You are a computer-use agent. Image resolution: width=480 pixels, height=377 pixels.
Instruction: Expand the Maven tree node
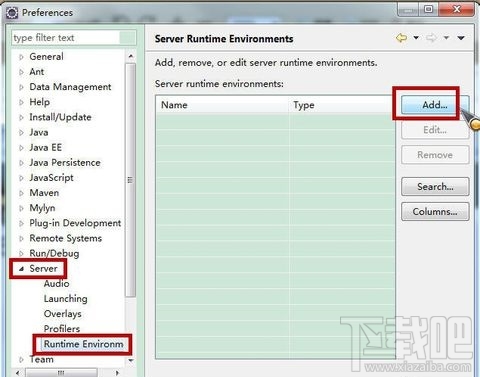coord(21,193)
